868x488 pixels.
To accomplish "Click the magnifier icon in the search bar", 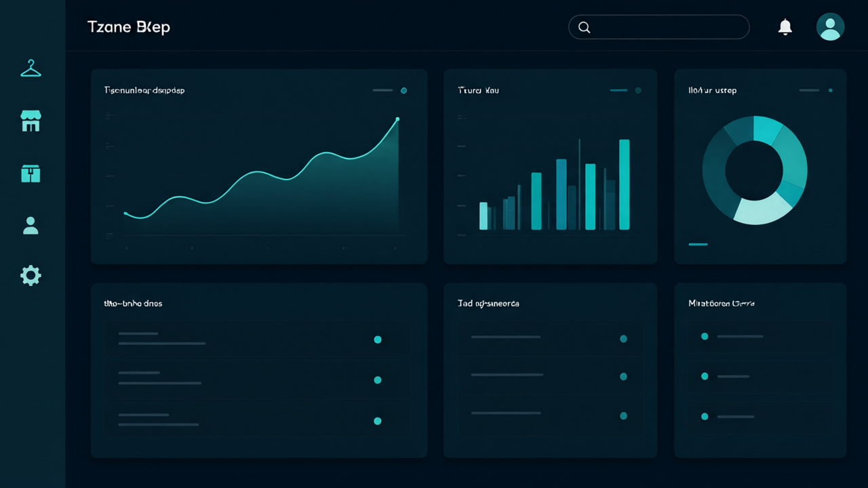I will click(x=584, y=27).
